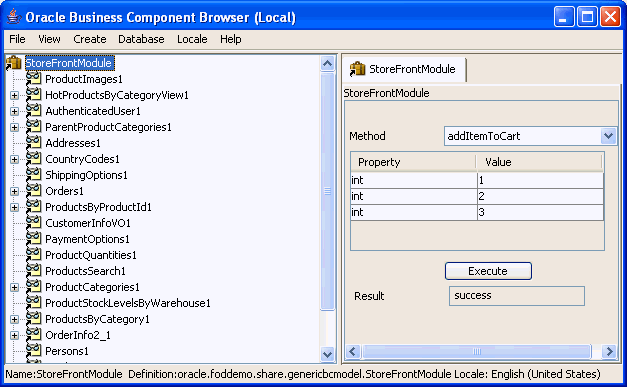Close the Oracle Business Component Browser window

click(x=611, y=17)
